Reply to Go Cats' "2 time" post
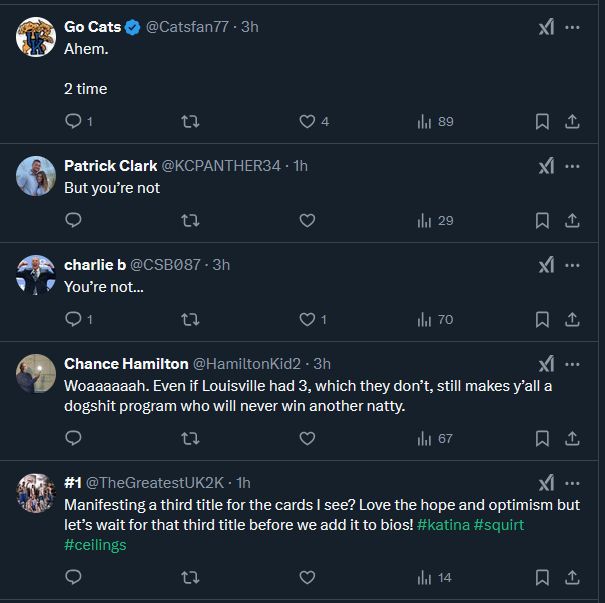Image resolution: width=605 pixels, height=603 pixels. pos(73,122)
